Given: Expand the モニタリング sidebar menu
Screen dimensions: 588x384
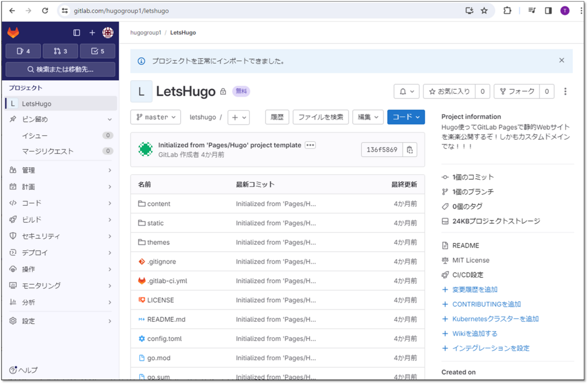Looking at the screenshot, I should tap(61, 286).
